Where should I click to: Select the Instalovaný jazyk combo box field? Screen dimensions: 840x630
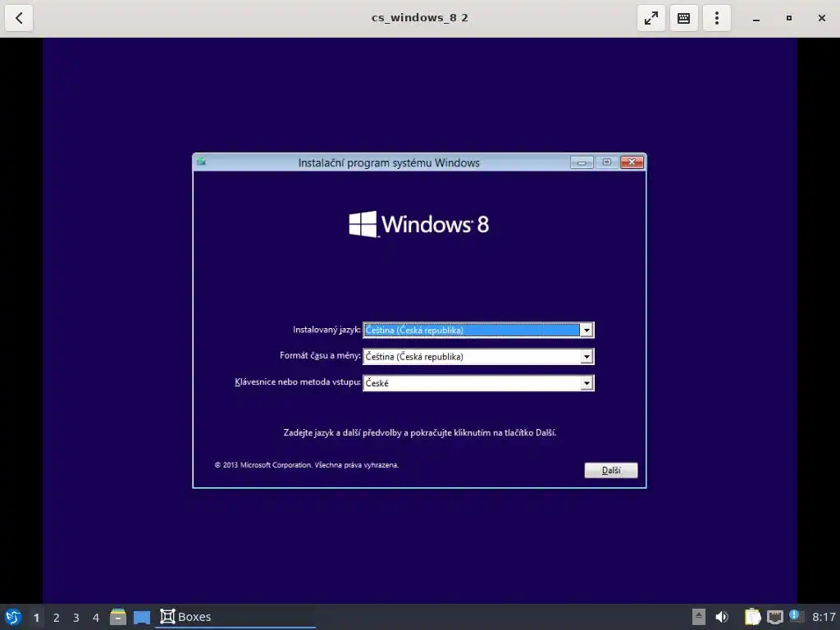coord(478,330)
